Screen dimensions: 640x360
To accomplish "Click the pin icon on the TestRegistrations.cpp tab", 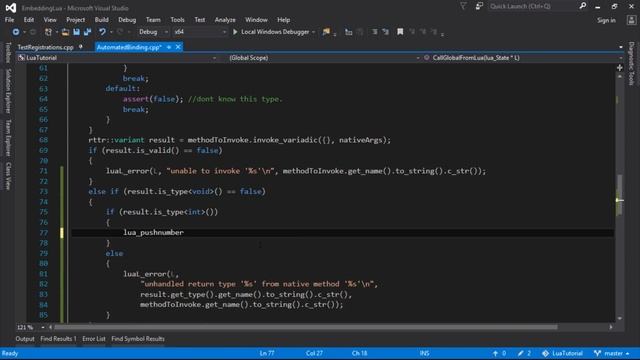I will pos(80,47).
